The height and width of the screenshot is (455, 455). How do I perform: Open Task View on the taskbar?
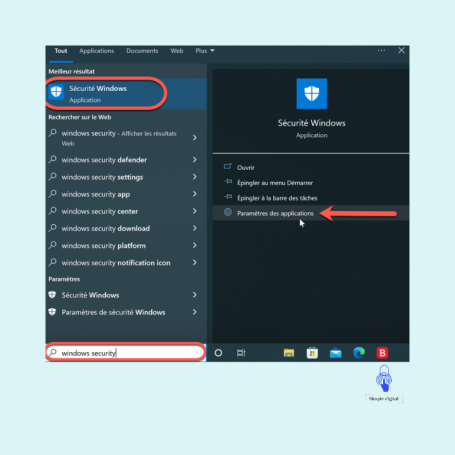pyautogui.click(x=241, y=353)
